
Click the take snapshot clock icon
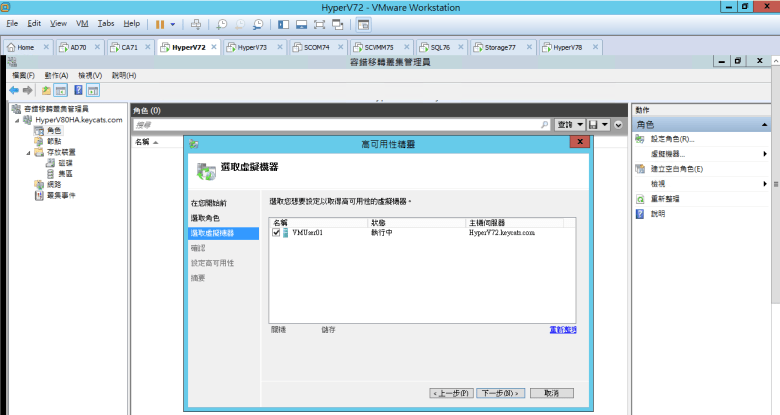(222, 23)
